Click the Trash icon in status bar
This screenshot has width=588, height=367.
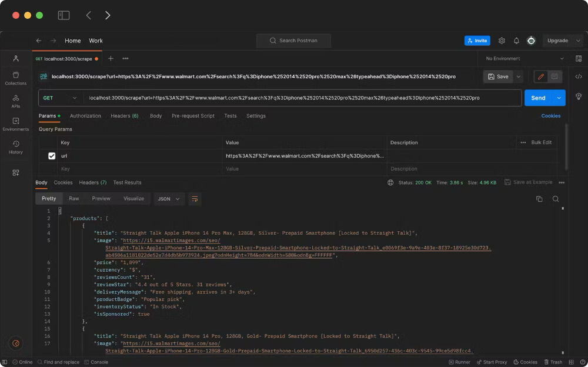pos(553,362)
